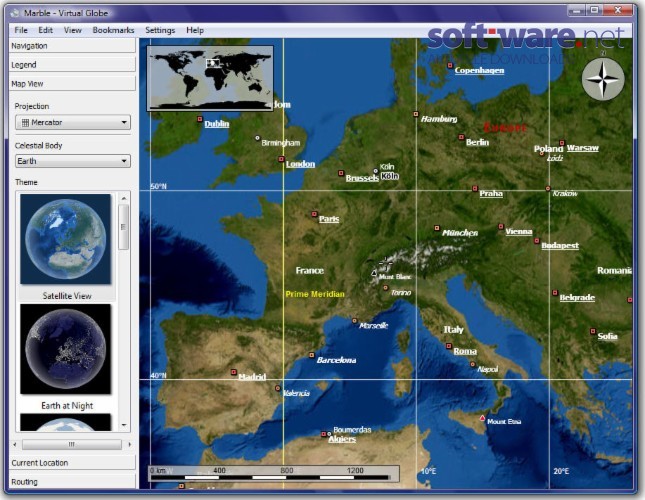Viewport: 645px width, 500px height.
Task: Click the Budapest city marker
Action: click(x=536, y=241)
